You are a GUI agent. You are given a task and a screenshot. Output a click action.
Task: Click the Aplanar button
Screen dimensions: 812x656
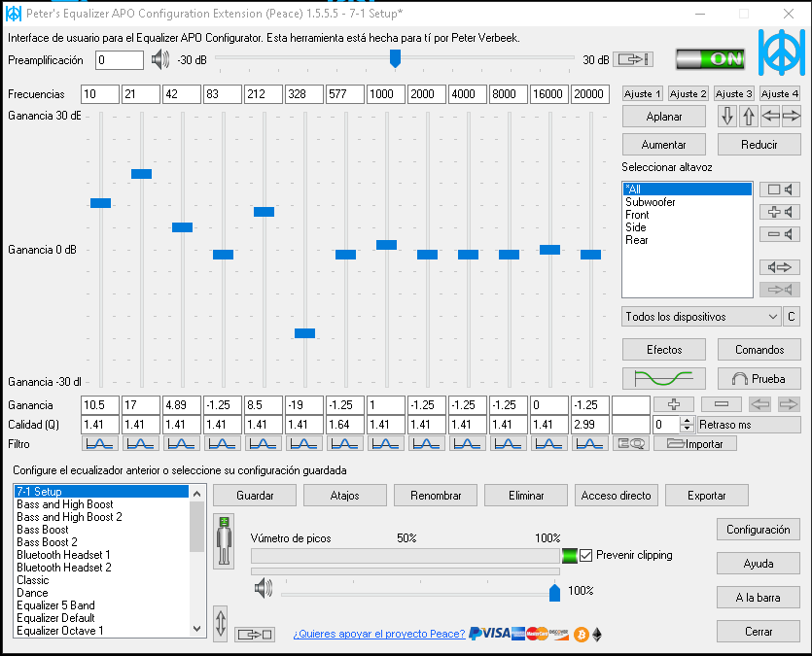(x=663, y=117)
